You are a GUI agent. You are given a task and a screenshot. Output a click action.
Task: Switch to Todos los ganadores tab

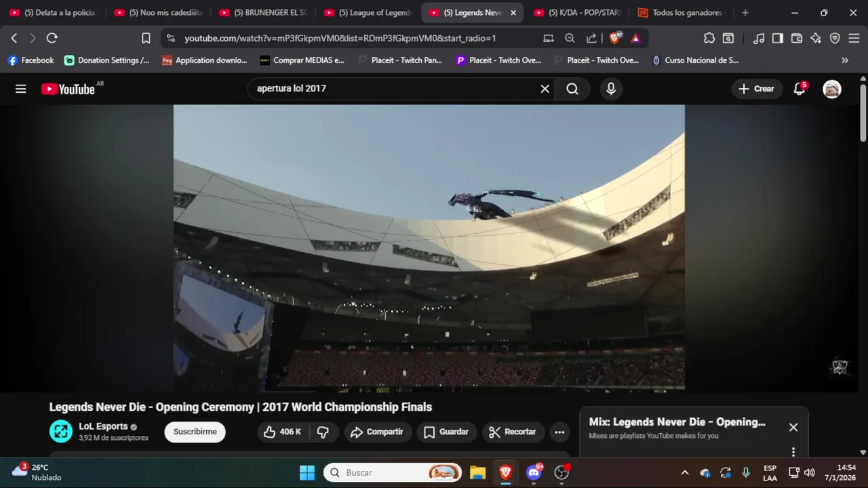[x=683, y=13]
